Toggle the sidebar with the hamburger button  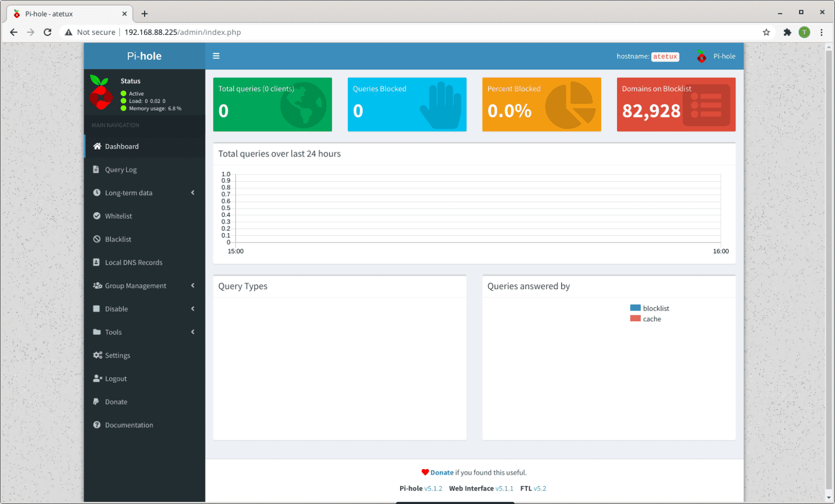click(216, 55)
